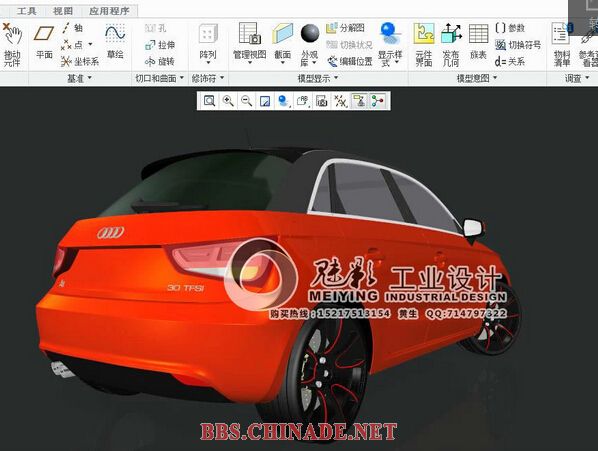
Task: Open saved orientations dropdown in graphics toolbar
Action: (303, 101)
